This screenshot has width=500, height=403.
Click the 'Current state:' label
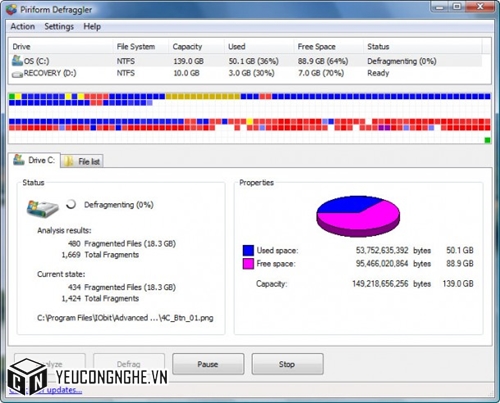coord(61,274)
